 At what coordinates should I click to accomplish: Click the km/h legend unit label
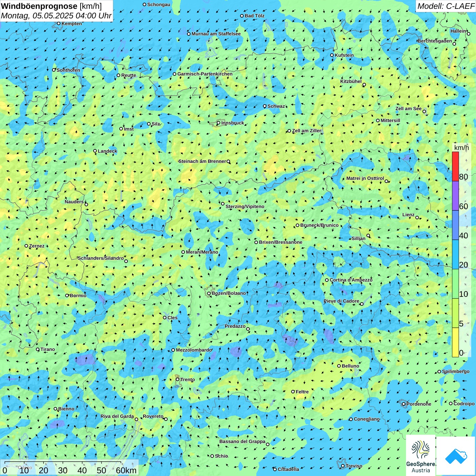tap(461, 148)
